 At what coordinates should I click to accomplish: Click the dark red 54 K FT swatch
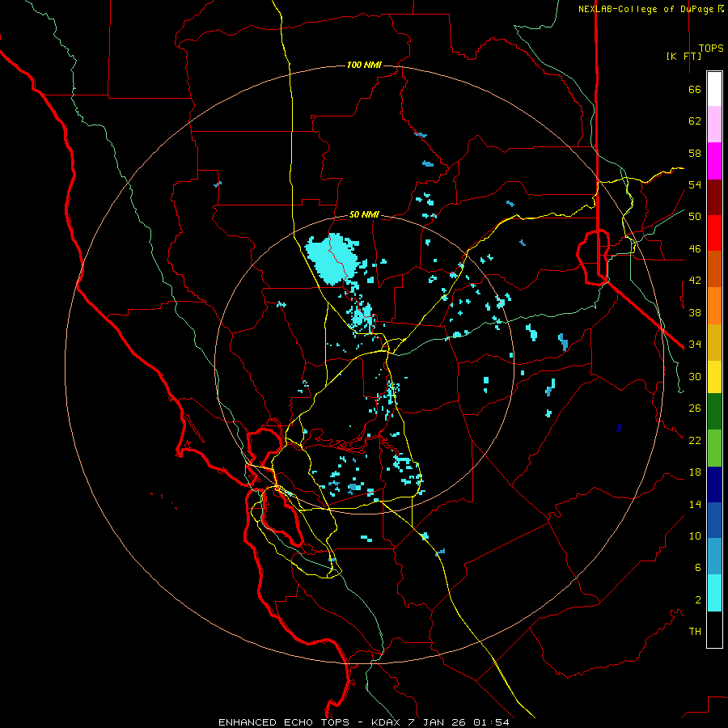[x=714, y=197]
